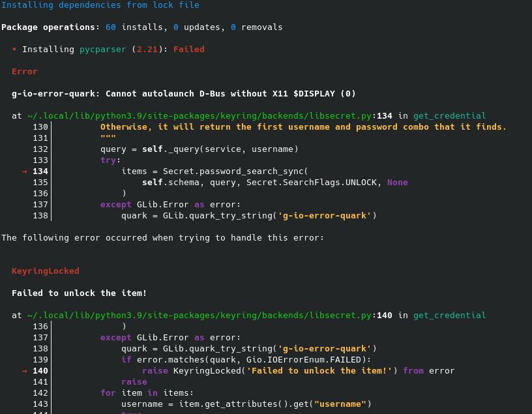Screen dimensions: 532x414
Task: Click 'Secret.SearchFlags.UNLOCK' on line 135
Action: pyautogui.click(x=312, y=183)
